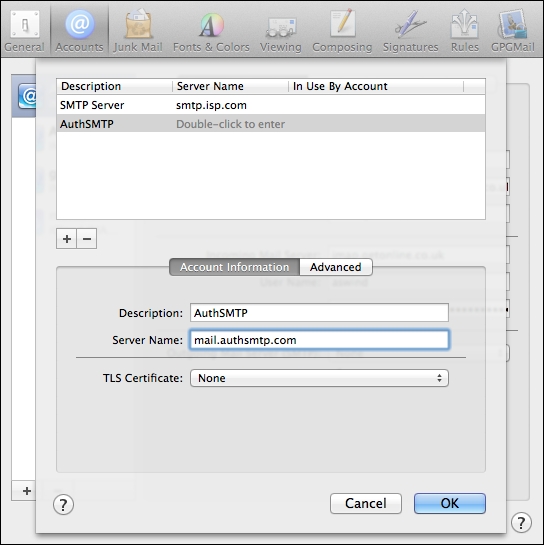Open Signatures preferences

(411, 31)
